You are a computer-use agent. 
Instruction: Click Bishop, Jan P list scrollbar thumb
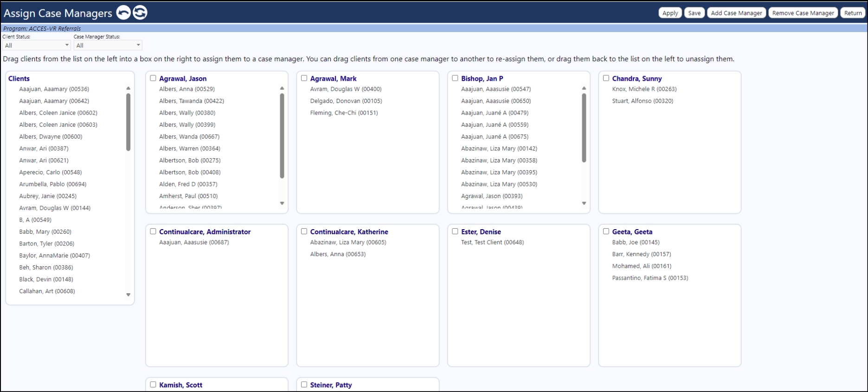[x=584, y=128]
